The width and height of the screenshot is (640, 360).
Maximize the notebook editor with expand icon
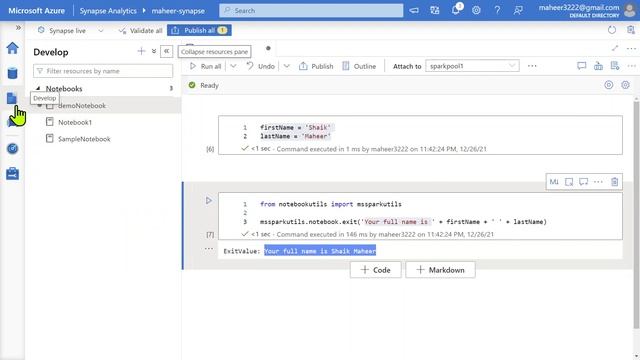[615, 48]
